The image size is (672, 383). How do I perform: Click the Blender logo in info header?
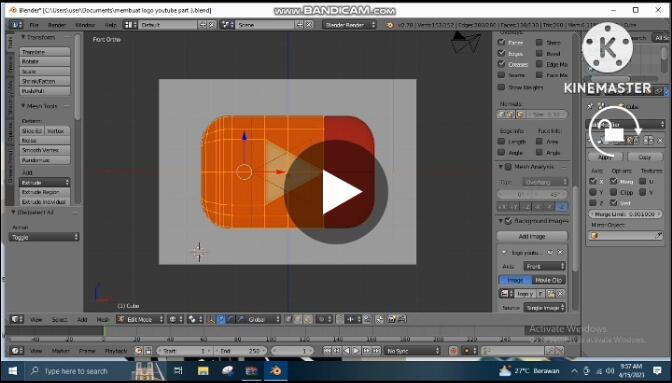click(390, 25)
